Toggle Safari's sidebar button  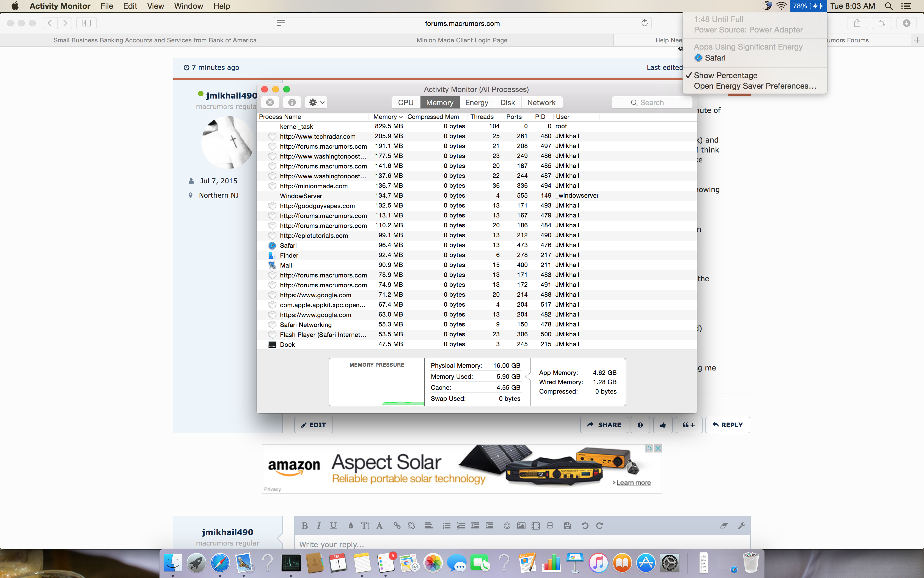(87, 23)
